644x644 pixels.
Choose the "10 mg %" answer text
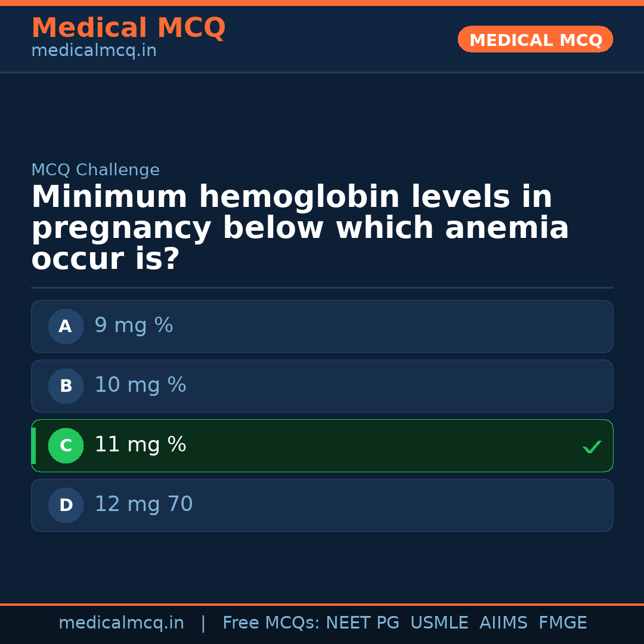pos(140,385)
